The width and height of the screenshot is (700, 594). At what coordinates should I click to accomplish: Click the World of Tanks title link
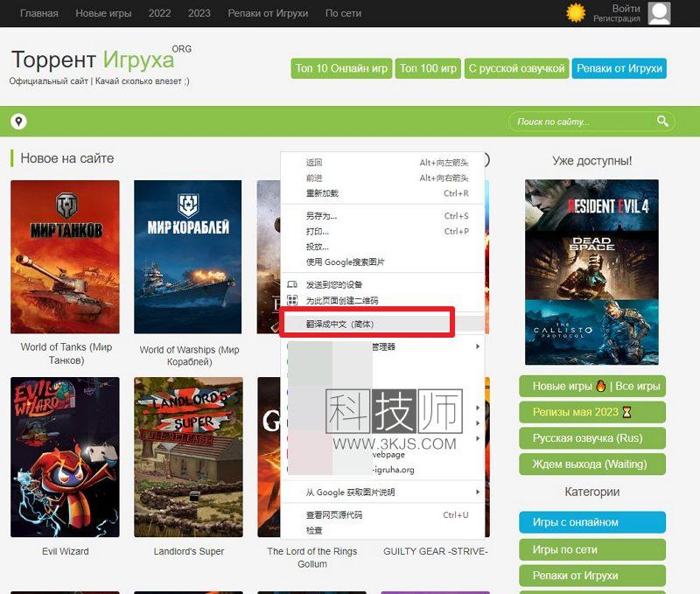66,353
